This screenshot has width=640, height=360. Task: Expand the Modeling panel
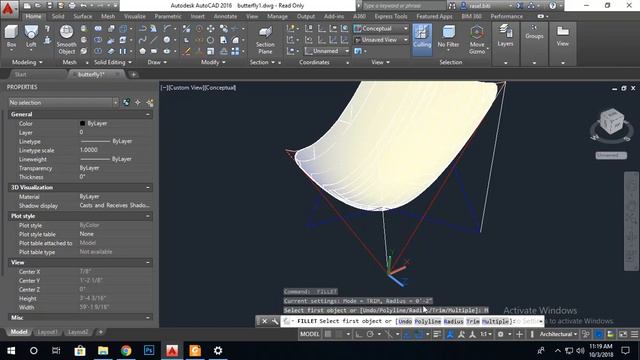[x=27, y=62]
